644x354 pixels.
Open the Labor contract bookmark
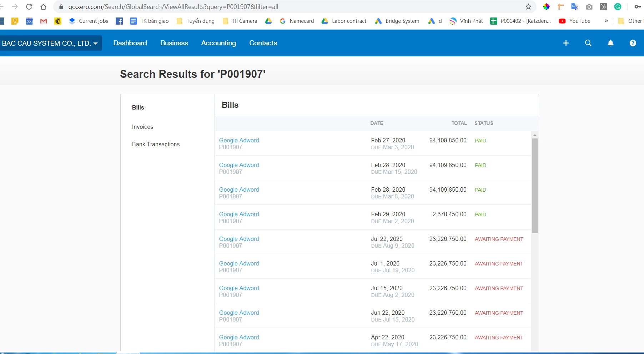(344, 21)
